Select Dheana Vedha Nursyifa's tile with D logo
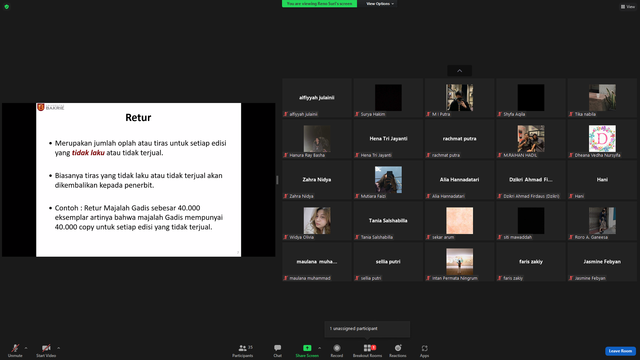The height and width of the screenshot is (360, 640). click(602, 139)
